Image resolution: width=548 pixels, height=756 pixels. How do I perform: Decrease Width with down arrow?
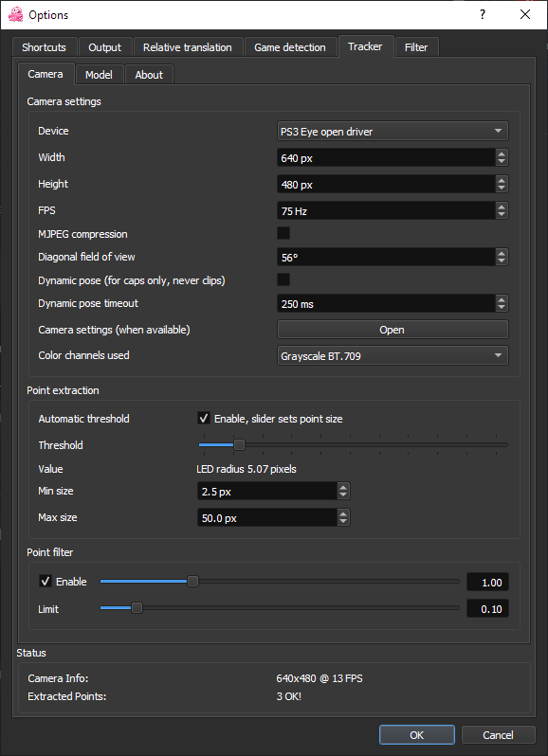click(502, 163)
